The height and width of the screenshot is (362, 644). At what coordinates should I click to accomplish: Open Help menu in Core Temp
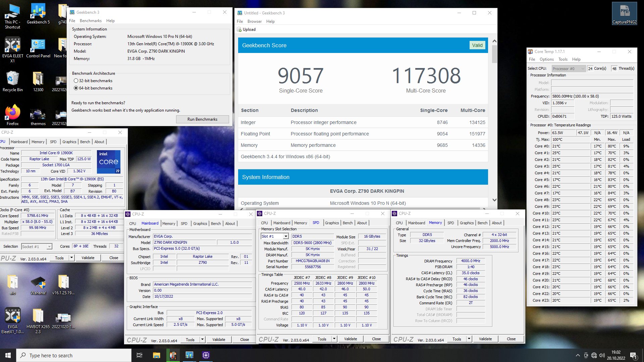(x=576, y=59)
